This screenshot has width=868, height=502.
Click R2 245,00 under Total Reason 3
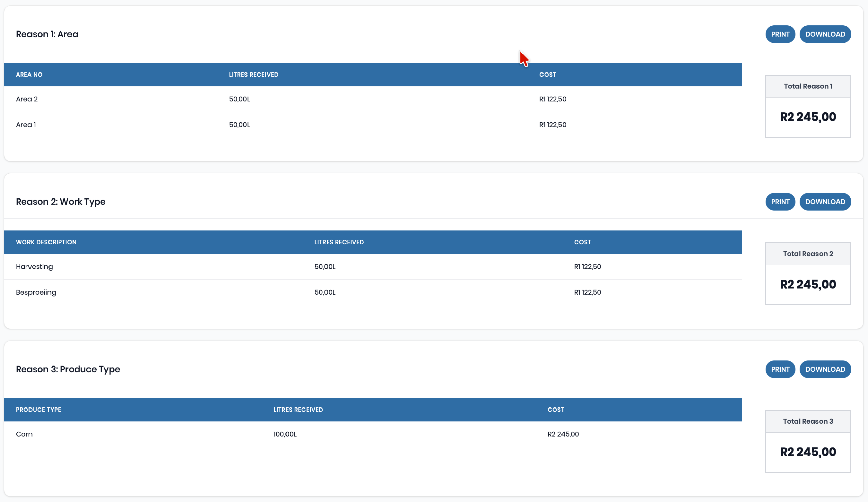(808, 452)
